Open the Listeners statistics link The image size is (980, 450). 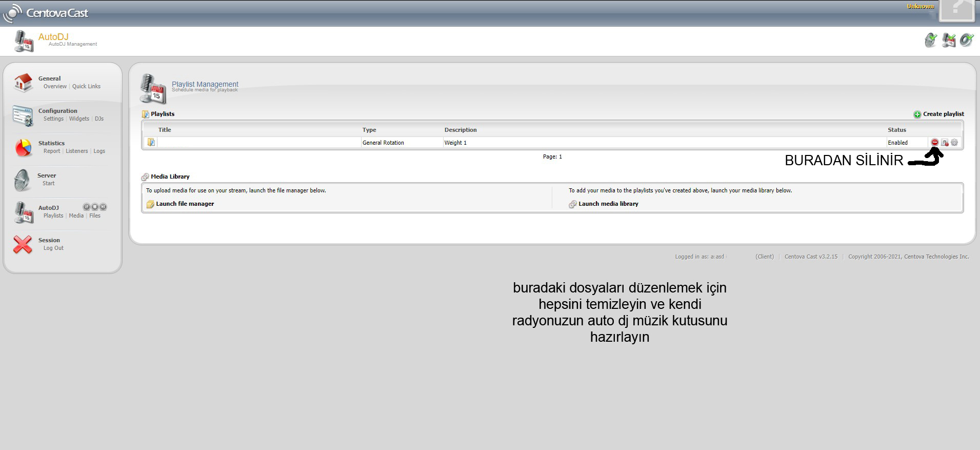76,151
